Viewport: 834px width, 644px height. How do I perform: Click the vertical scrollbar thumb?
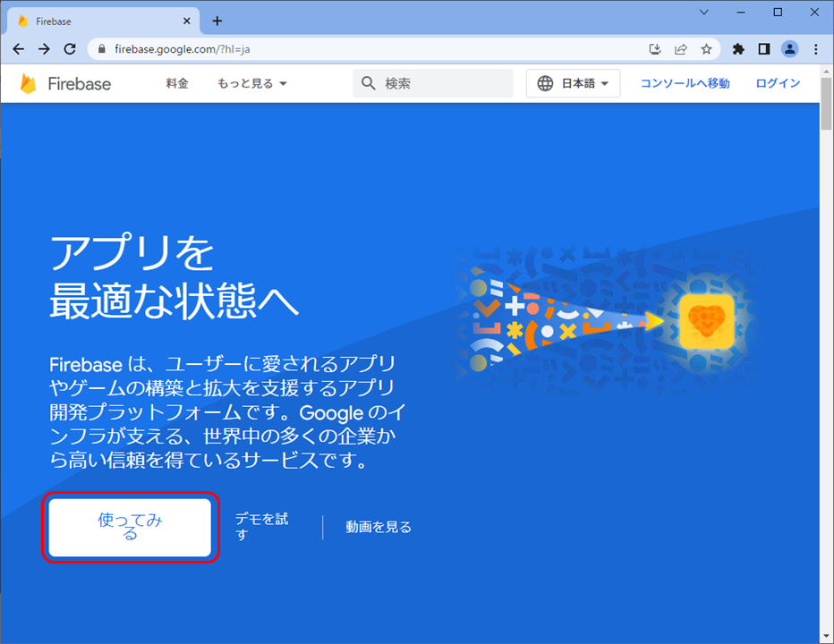(826, 104)
